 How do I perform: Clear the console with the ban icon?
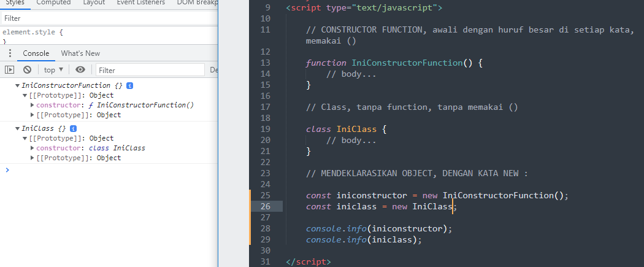(27, 70)
